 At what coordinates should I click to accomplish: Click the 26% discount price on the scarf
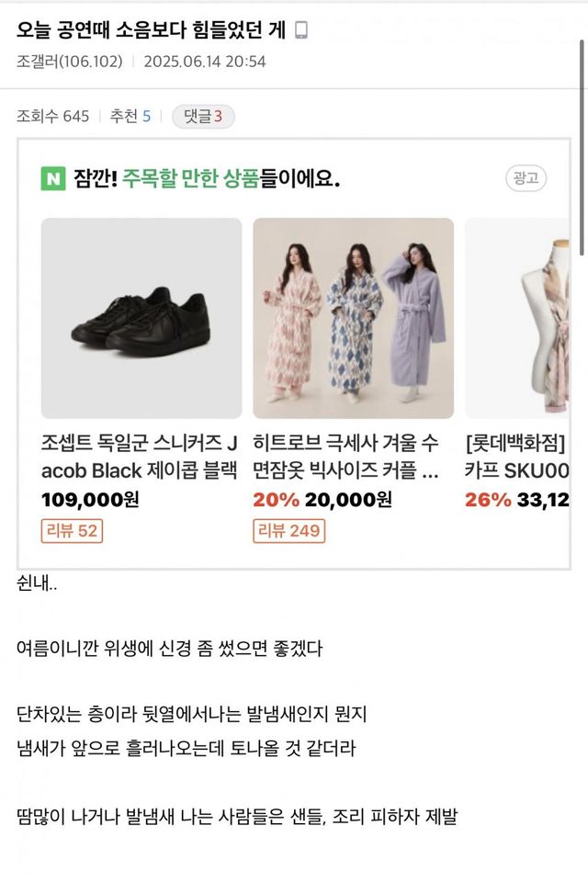click(x=517, y=500)
